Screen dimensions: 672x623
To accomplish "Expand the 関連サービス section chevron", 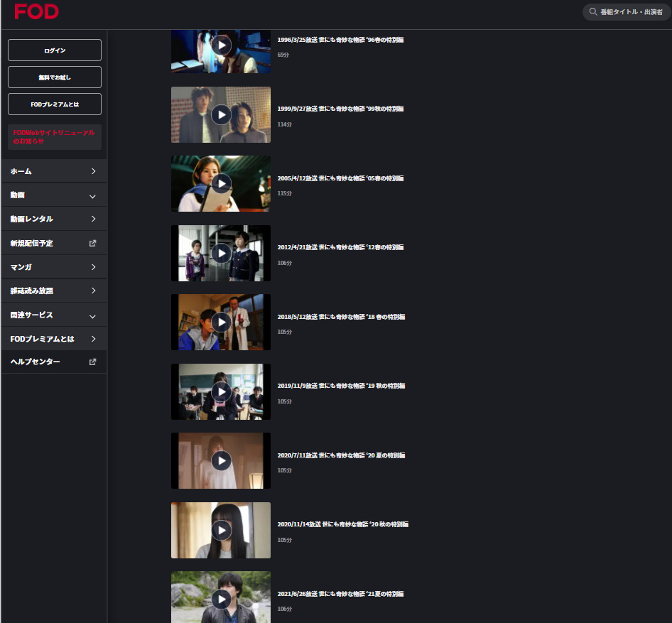I will pyautogui.click(x=92, y=315).
